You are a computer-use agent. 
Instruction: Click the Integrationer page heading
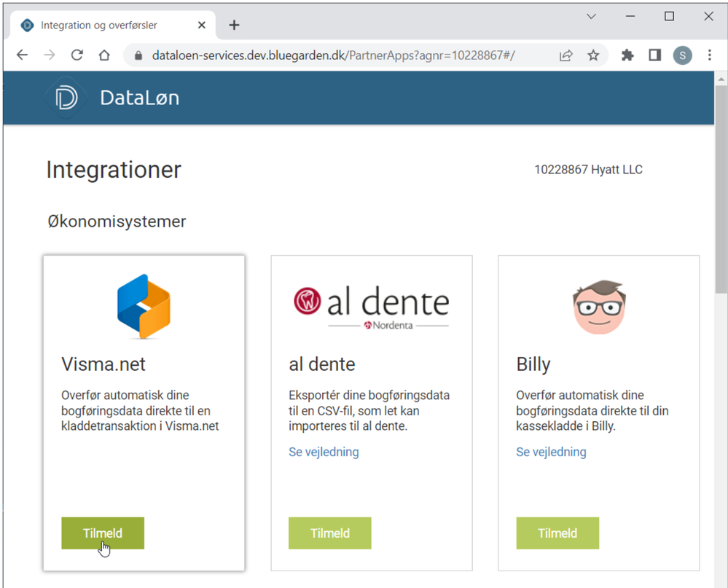(x=114, y=170)
